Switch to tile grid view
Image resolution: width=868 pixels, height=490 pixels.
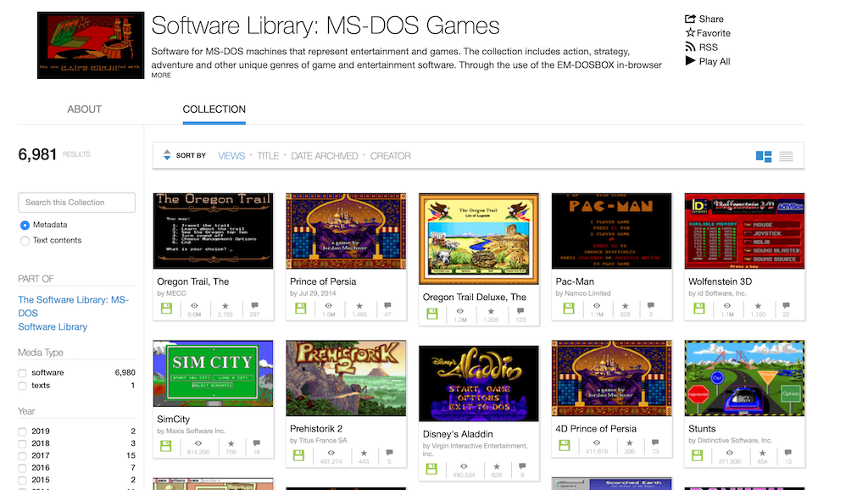[764, 156]
